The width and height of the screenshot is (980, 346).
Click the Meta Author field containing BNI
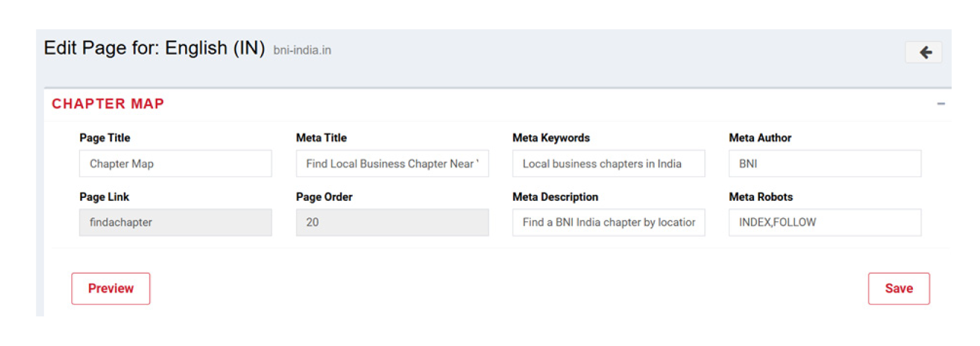(825, 163)
